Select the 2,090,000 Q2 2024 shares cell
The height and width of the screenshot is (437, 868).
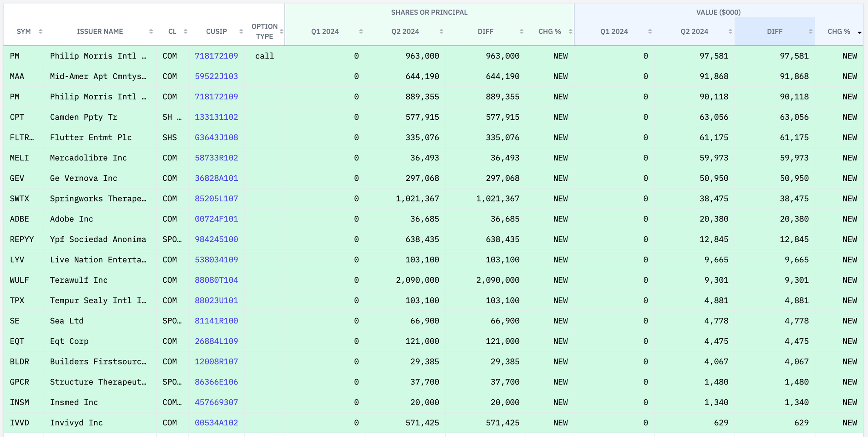point(405,280)
